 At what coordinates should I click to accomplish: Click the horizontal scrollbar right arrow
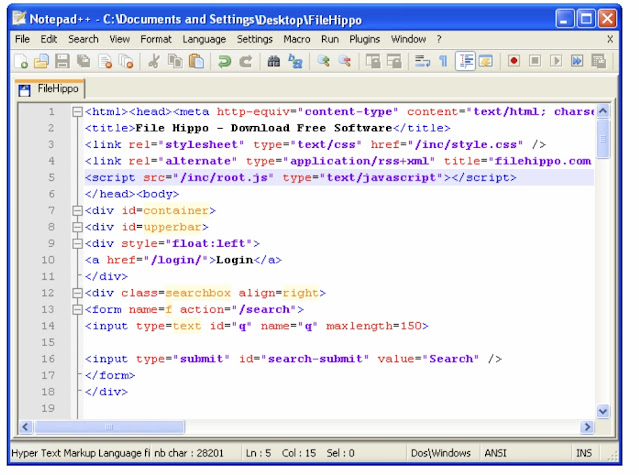click(x=587, y=427)
